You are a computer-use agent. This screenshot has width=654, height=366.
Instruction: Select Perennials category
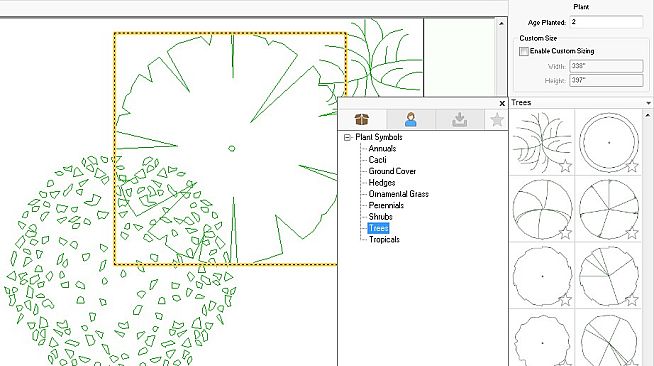(x=386, y=205)
